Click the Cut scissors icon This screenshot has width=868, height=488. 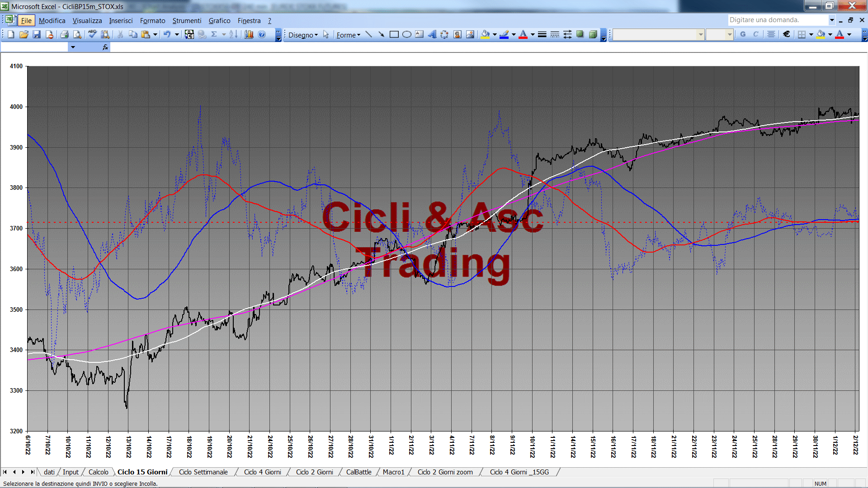click(x=120, y=34)
